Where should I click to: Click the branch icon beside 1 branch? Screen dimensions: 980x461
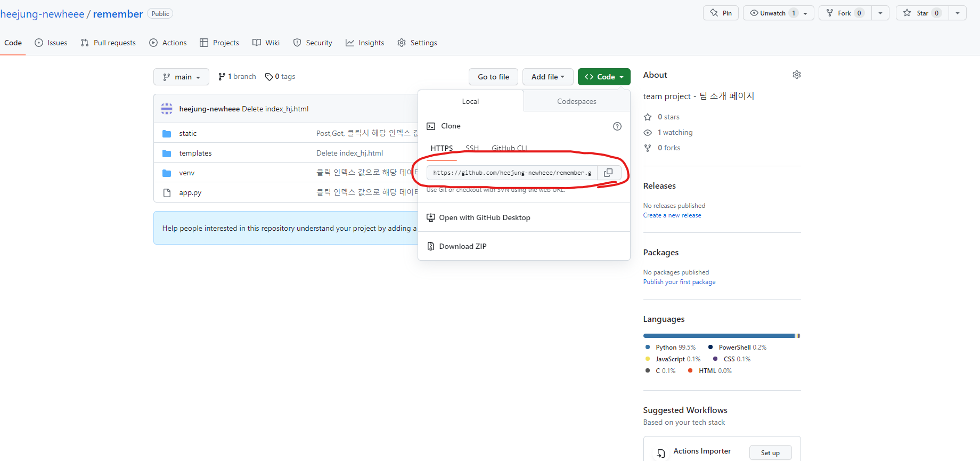(222, 77)
